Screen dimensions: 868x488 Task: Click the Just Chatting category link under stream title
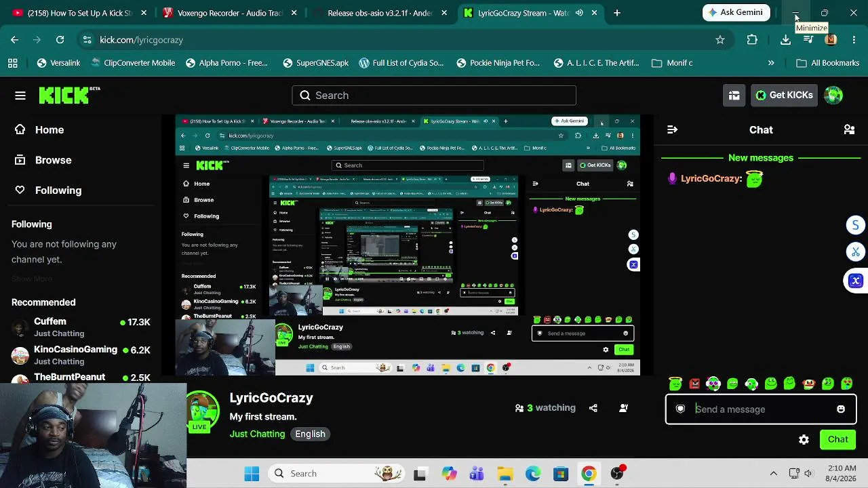[x=257, y=434]
